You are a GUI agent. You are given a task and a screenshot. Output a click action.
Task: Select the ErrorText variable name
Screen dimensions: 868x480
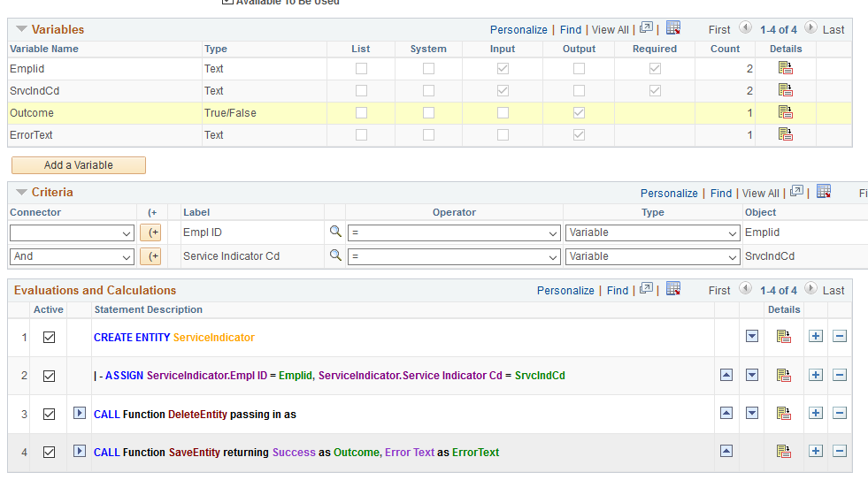pyautogui.click(x=31, y=135)
